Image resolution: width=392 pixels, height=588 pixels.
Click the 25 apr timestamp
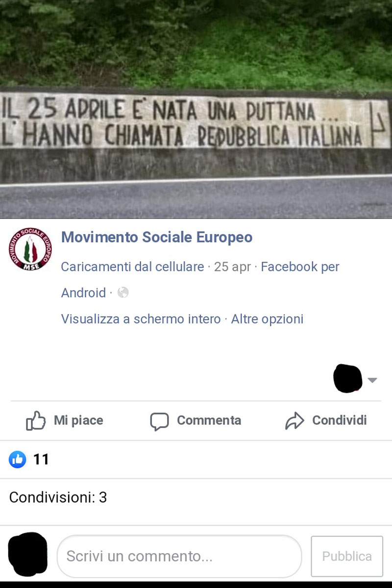pos(232,267)
